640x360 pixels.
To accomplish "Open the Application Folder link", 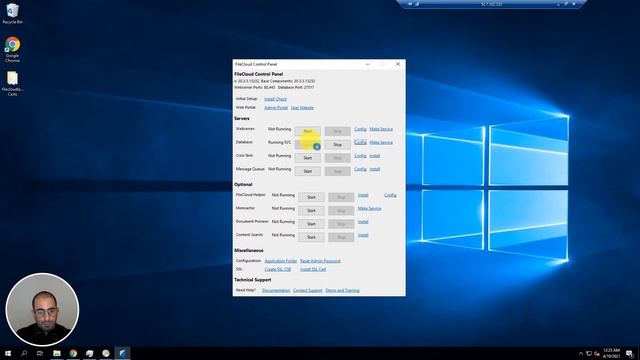I will click(x=281, y=261).
